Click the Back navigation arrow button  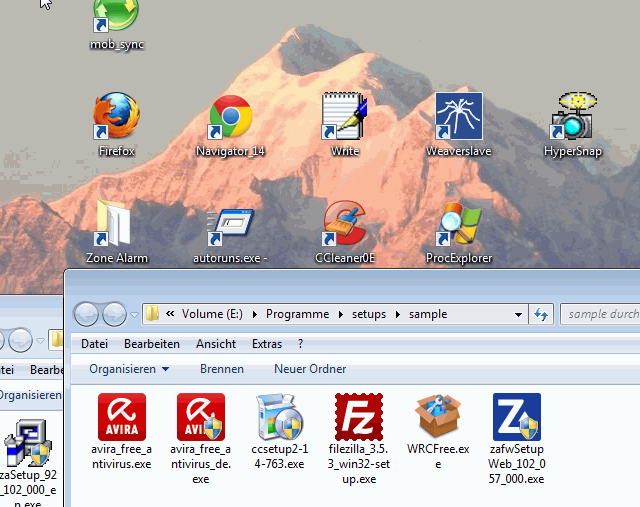tap(86, 314)
